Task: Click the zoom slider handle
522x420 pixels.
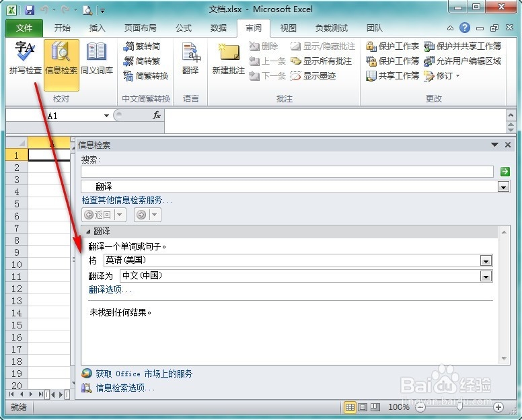Action: [x=459, y=407]
